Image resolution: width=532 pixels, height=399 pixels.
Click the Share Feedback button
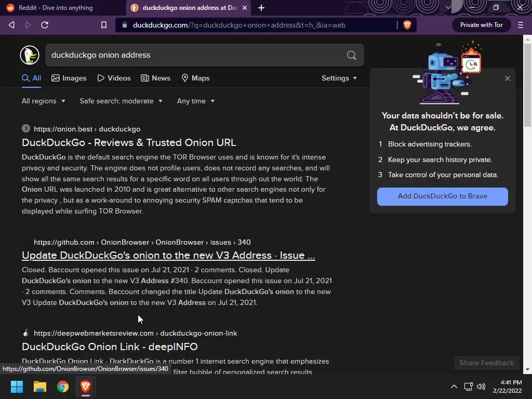(x=486, y=363)
